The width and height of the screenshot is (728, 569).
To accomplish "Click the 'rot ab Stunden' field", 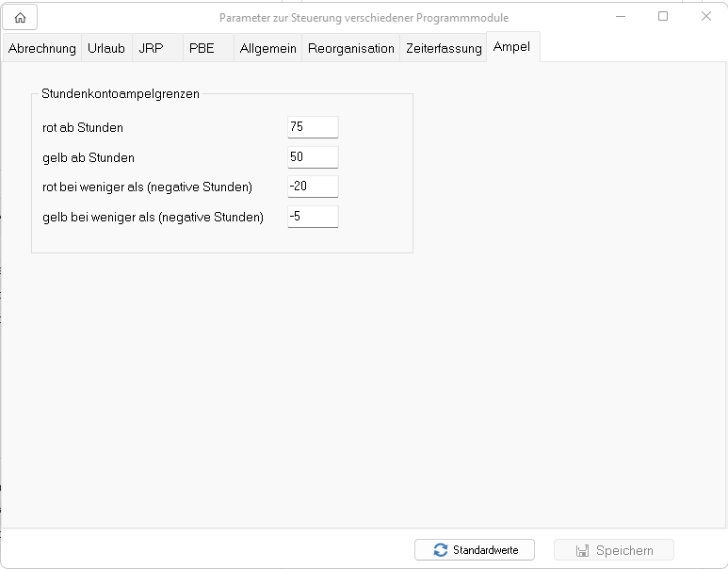I will point(312,127).
